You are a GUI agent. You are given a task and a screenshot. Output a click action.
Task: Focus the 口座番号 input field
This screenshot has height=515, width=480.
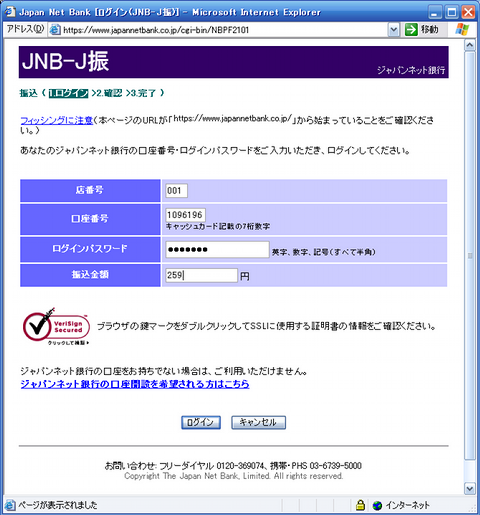(185, 215)
